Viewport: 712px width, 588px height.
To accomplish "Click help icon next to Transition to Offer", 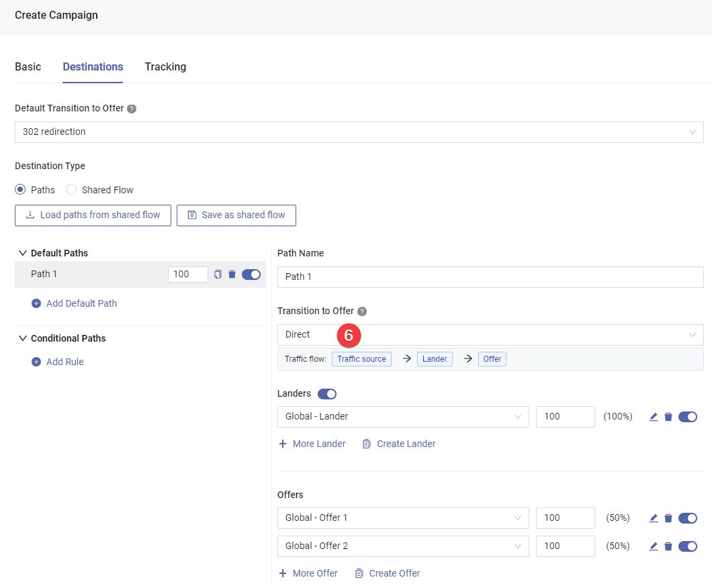I will [362, 311].
